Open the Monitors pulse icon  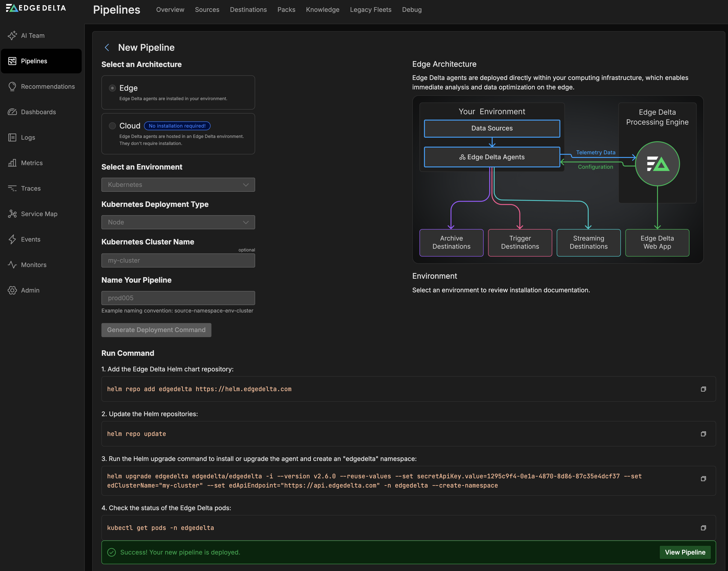click(x=12, y=265)
